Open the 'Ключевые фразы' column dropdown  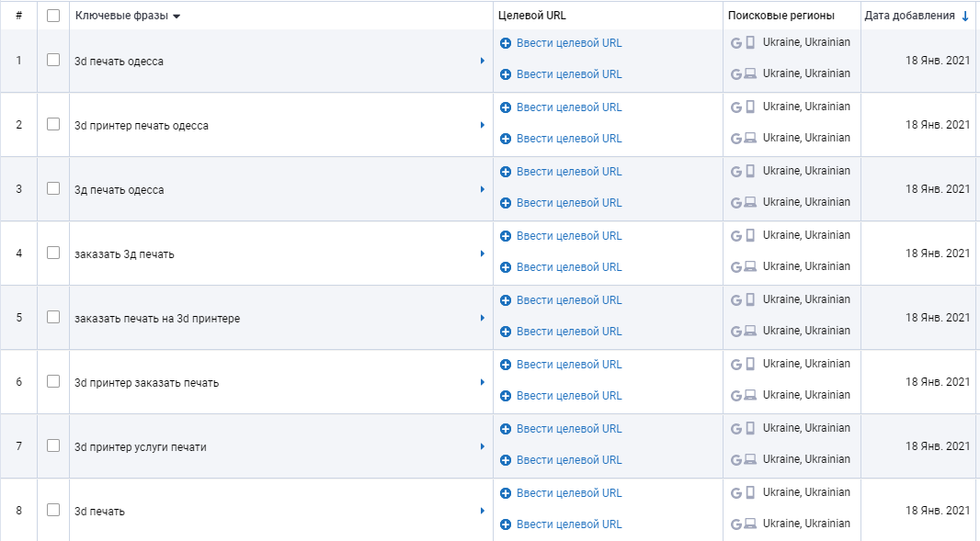pyautogui.click(x=177, y=17)
